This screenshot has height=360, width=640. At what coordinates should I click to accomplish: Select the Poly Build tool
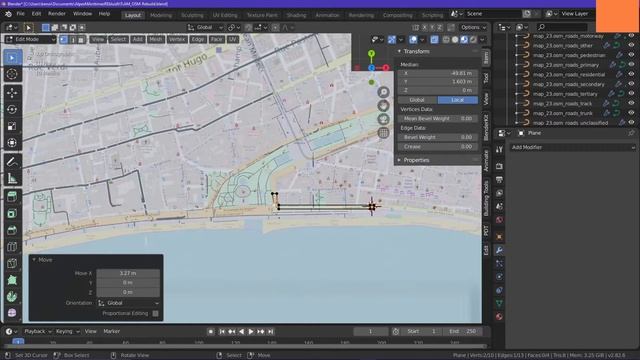pyautogui.click(x=12, y=280)
